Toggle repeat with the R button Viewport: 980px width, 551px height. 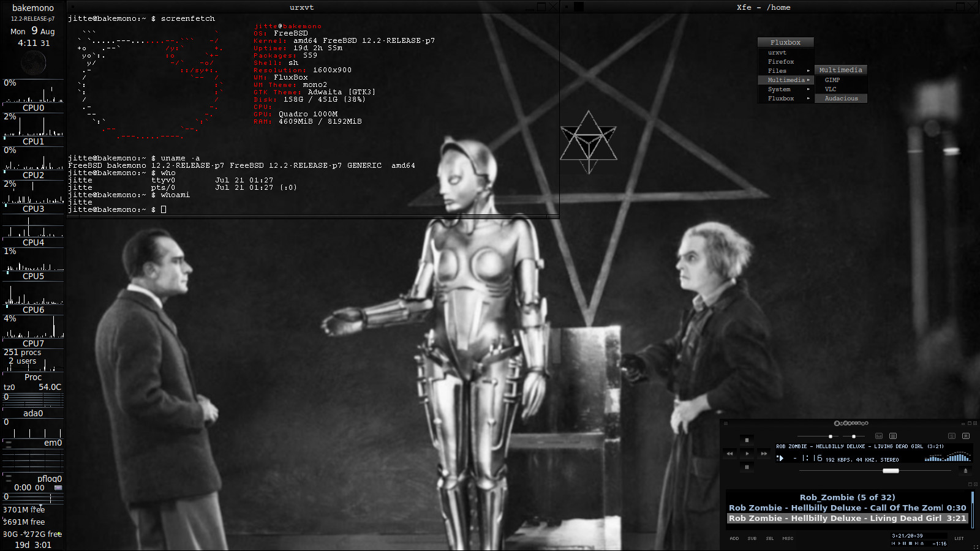tap(966, 436)
